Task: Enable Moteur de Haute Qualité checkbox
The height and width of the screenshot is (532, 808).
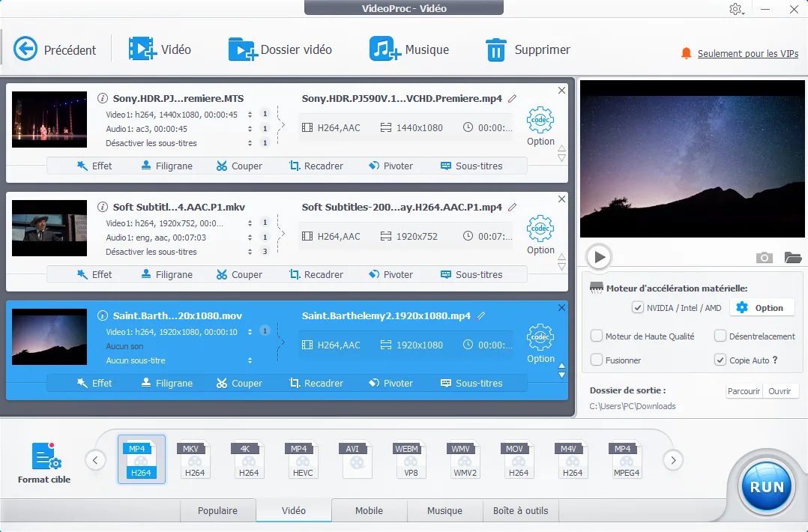Action: point(597,336)
